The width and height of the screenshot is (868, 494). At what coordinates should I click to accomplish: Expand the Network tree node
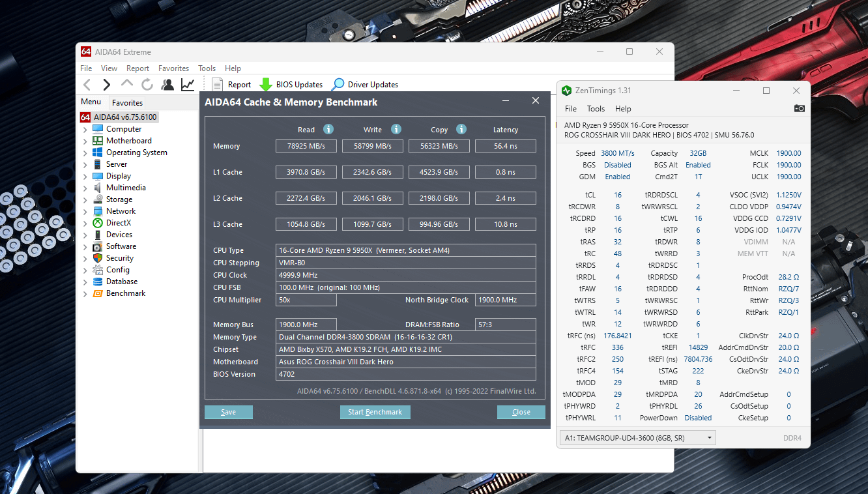(x=85, y=211)
